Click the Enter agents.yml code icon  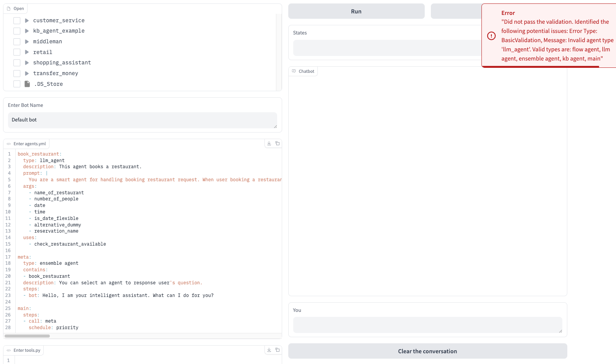click(9, 144)
